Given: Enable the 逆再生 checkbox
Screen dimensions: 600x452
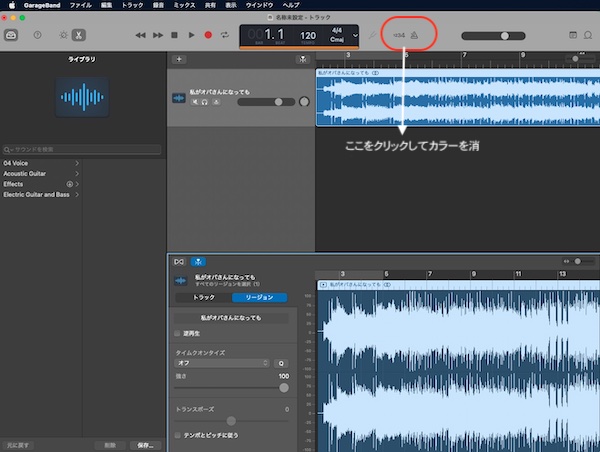Looking at the screenshot, I should (x=177, y=333).
